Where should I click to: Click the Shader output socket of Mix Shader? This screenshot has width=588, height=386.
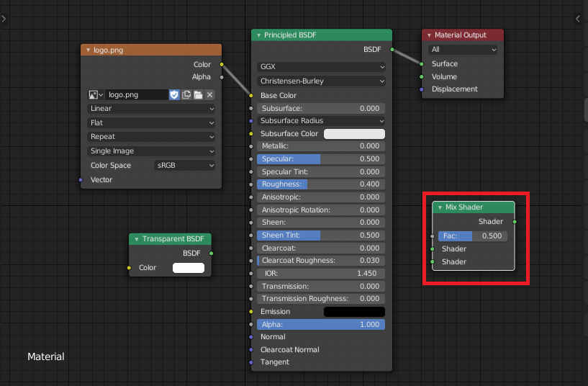515,222
